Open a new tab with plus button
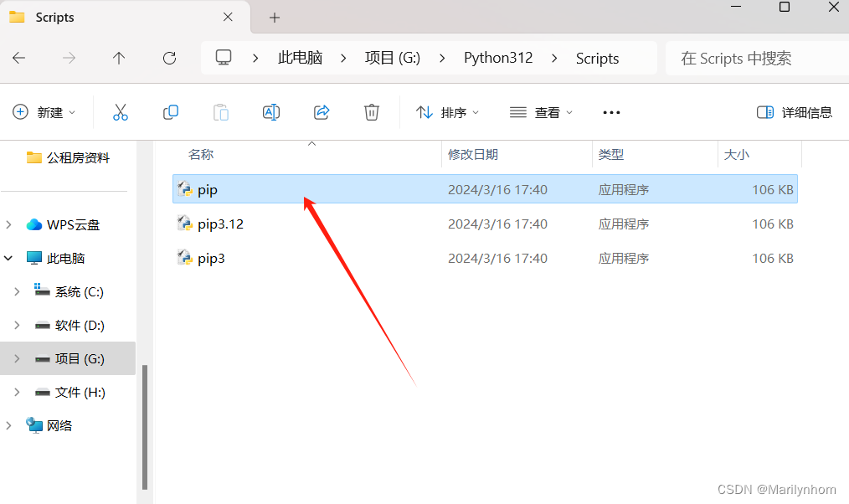The height and width of the screenshot is (504, 849). click(275, 18)
